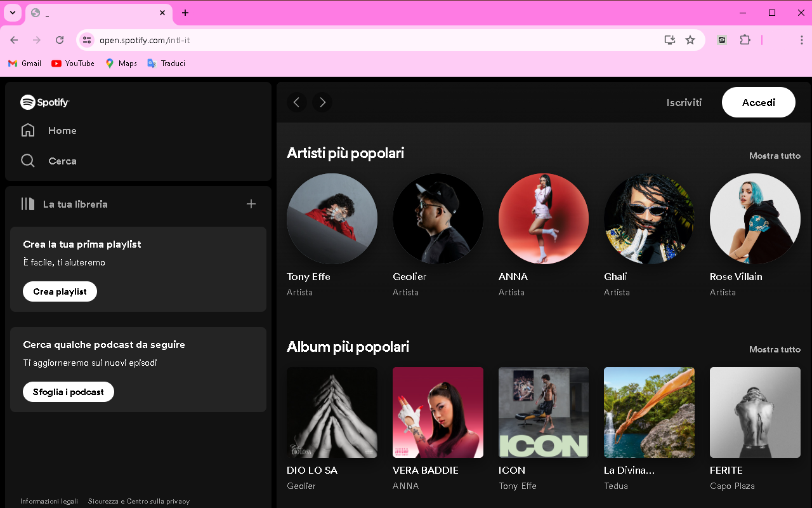Image resolution: width=812 pixels, height=508 pixels.
Task: Open the tab search dropdown arrow
Action: pos(13,13)
